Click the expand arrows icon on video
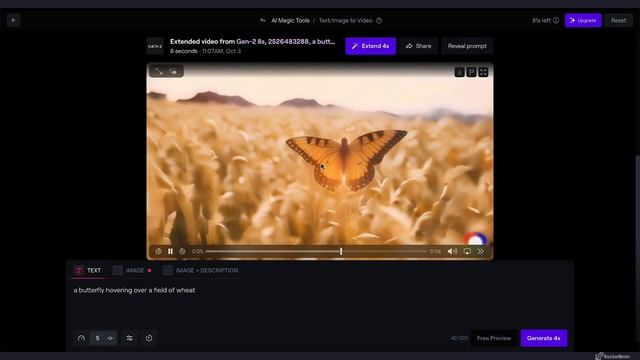The width and height of the screenshot is (640, 360). (x=158, y=71)
